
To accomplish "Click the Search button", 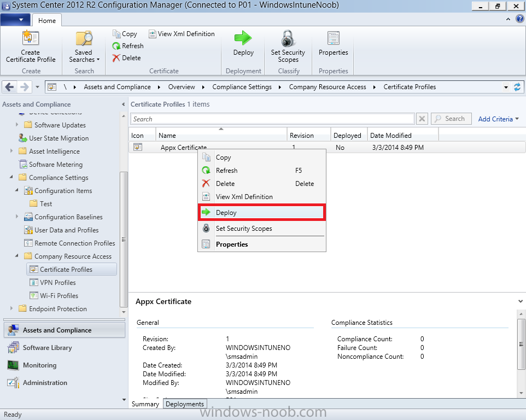I will [451, 119].
